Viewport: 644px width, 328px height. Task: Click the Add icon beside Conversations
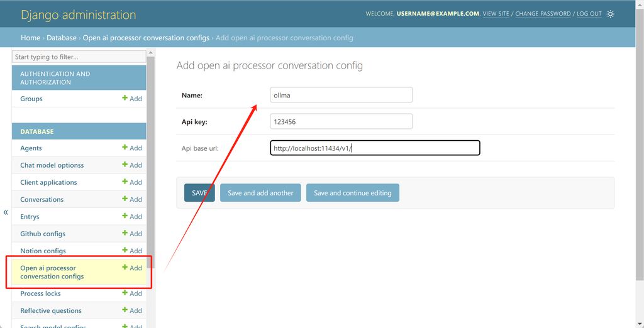132,199
